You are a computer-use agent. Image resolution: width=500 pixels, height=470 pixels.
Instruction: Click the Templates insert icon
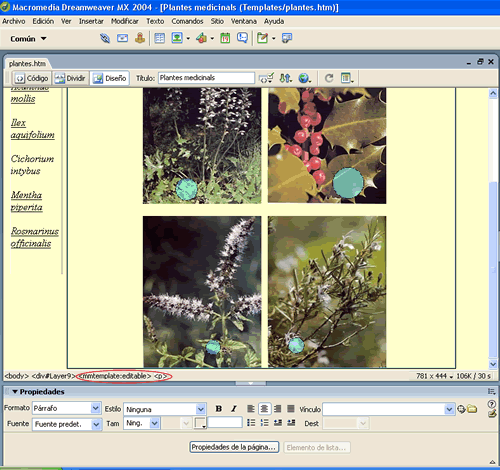click(263, 38)
